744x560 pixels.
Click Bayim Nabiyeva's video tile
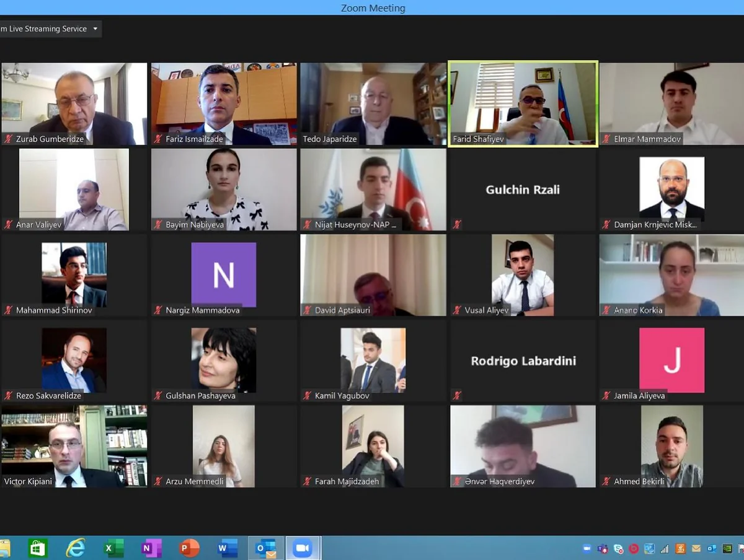click(x=224, y=189)
